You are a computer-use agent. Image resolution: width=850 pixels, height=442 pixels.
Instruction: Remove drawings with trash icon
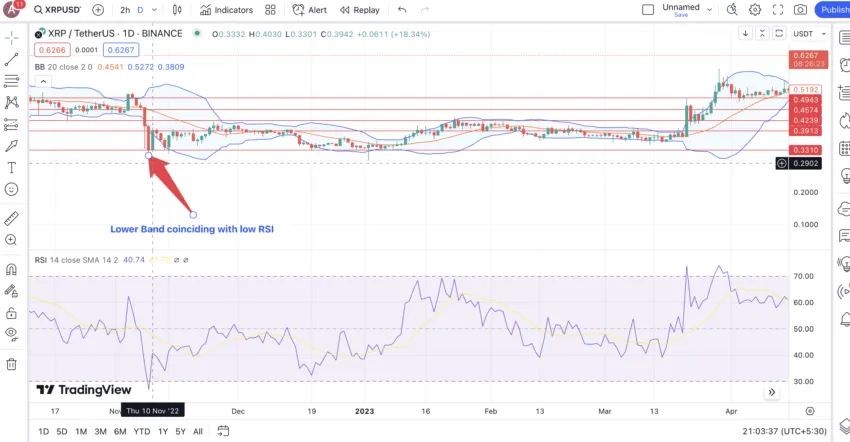[x=11, y=364]
